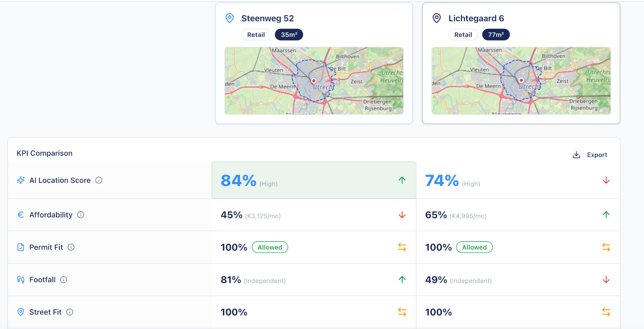Click the location pin icon beside Steenweg 52
This screenshot has width=644, height=329.
click(230, 18)
